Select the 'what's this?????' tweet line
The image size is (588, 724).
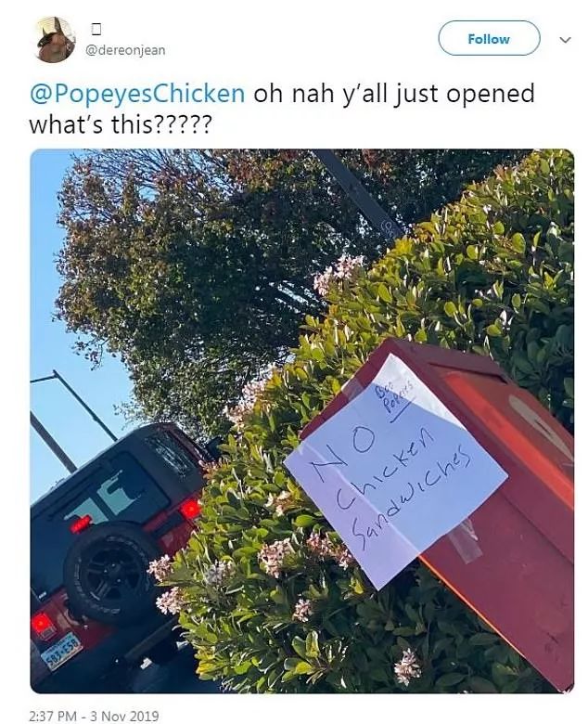(121, 124)
